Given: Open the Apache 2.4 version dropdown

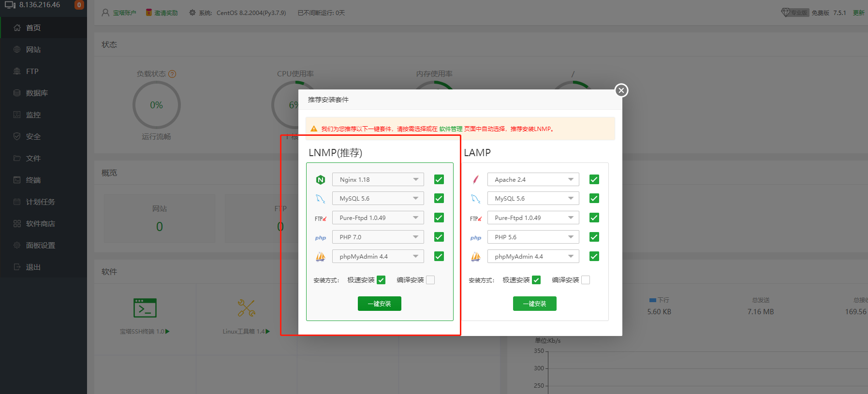Looking at the screenshot, I should coord(533,179).
